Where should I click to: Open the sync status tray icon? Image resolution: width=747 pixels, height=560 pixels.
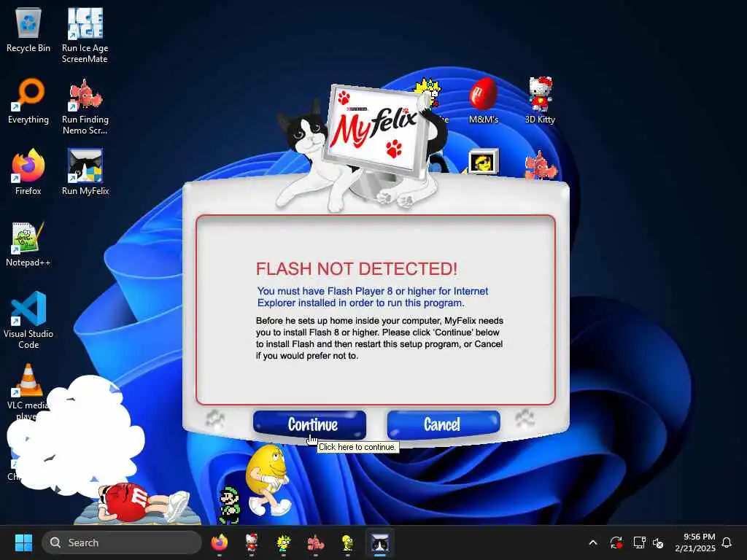point(616,542)
